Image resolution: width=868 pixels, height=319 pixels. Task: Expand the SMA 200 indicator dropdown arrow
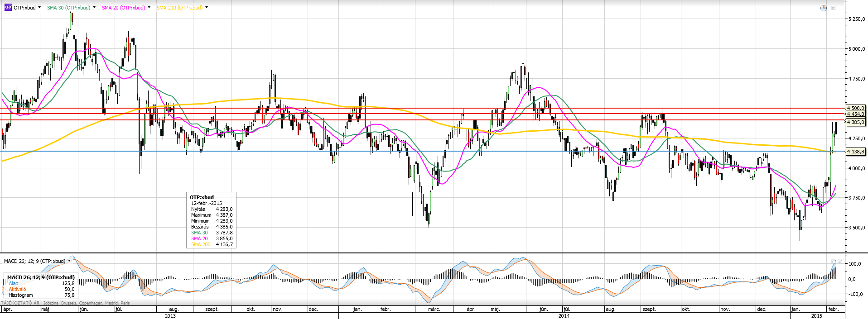point(207,8)
